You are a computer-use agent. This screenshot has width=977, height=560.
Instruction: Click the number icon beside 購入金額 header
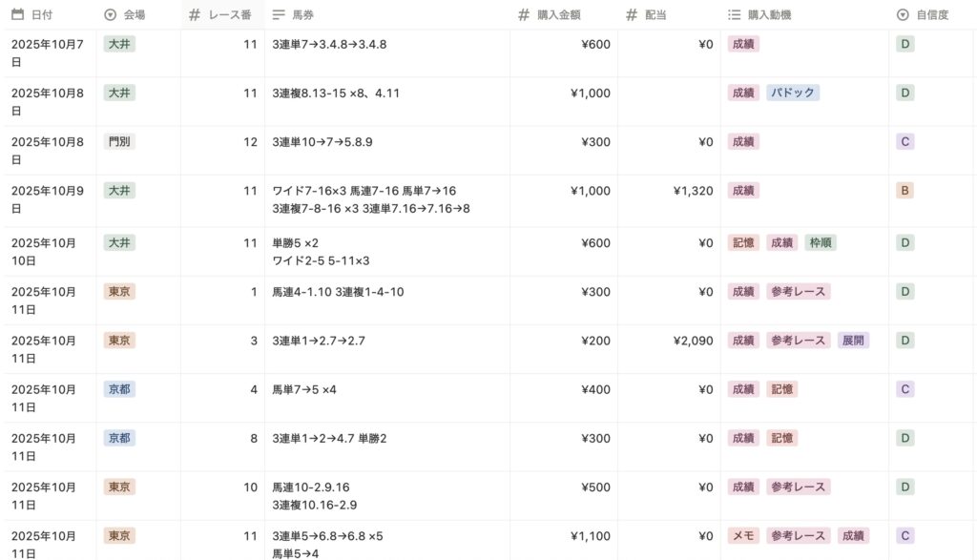[x=524, y=15]
